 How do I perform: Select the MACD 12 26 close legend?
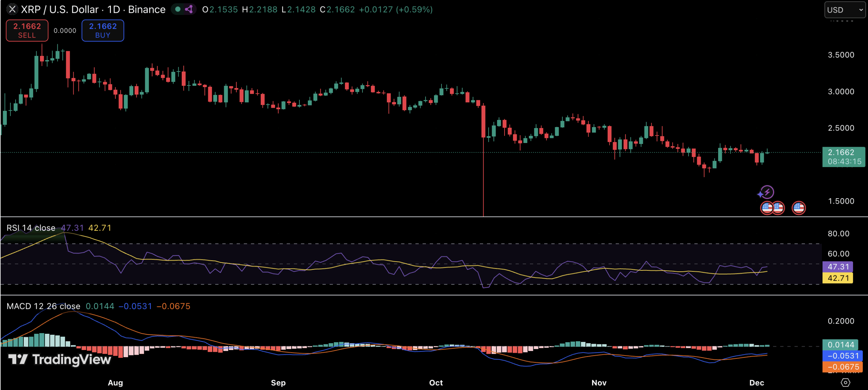click(x=43, y=306)
